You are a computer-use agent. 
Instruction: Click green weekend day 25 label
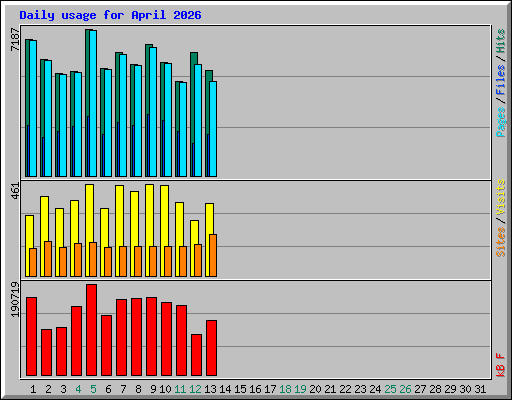pyautogui.click(x=390, y=389)
